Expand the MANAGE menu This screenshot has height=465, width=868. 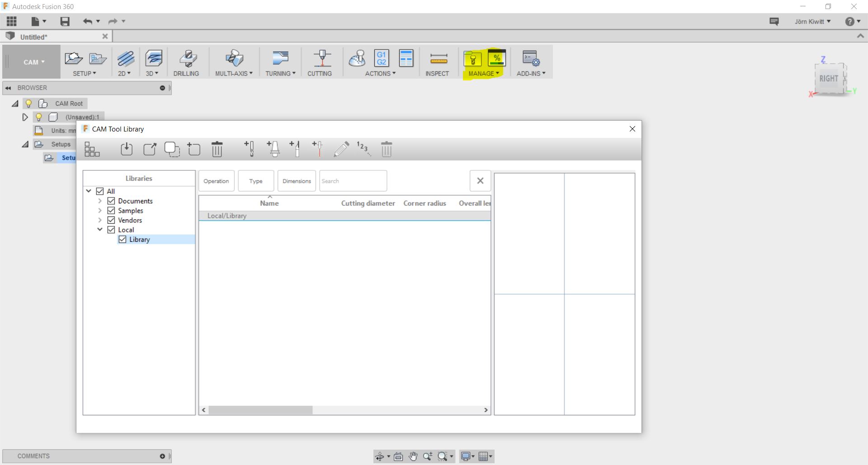(x=484, y=73)
